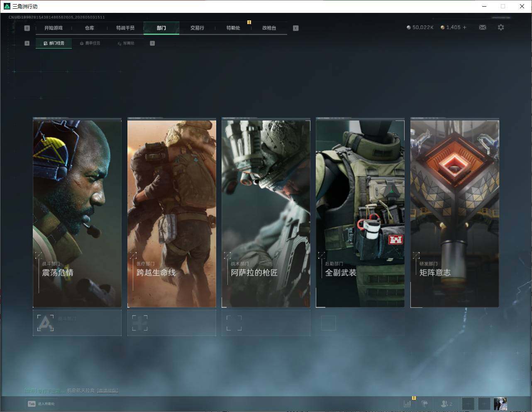Click the second empty squad slot plus
Image resolution: width=532 pixels, height=412 pixels.
tap(484, 404)
